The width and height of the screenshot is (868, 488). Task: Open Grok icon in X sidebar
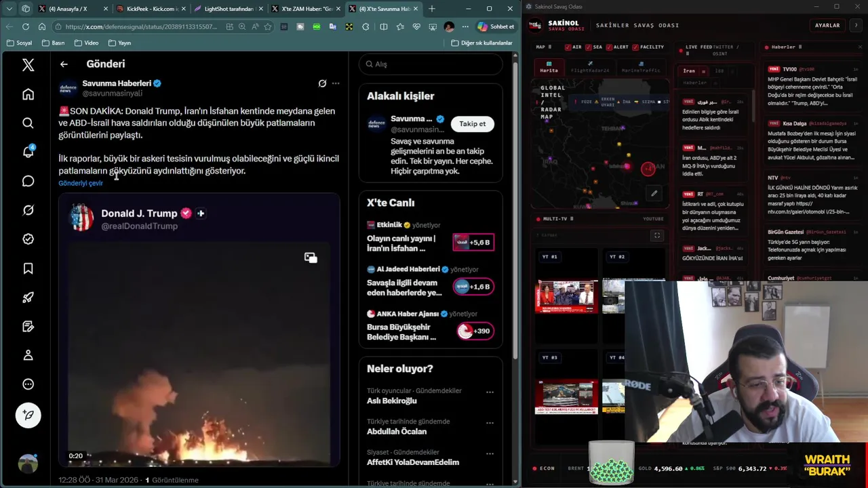(x=28, y=210)
